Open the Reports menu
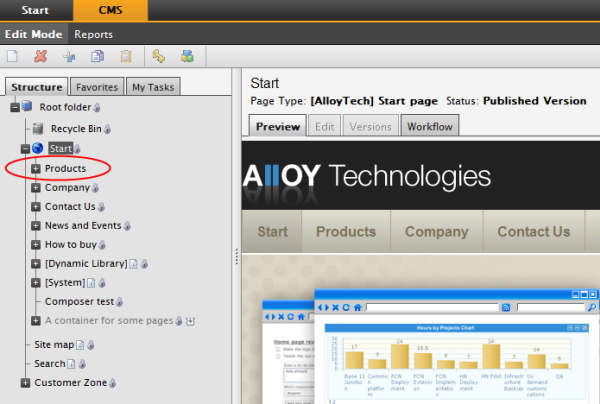This screenshot has height=404, width=600. pyautogui.click(x=93, y=34)
